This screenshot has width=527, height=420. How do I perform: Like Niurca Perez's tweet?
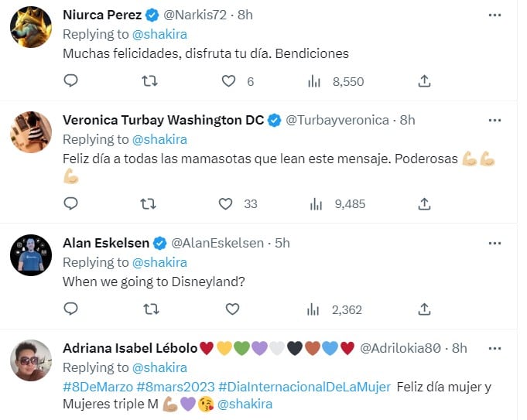[229, 80]
